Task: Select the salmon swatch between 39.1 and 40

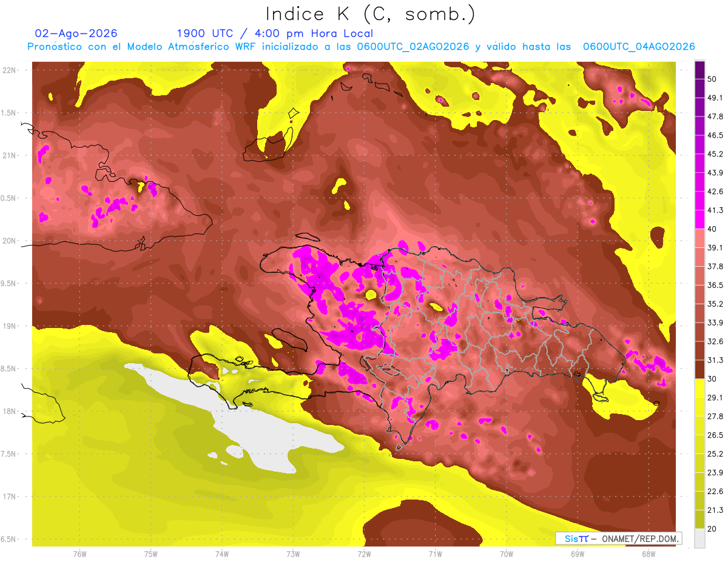Action: 699,238
